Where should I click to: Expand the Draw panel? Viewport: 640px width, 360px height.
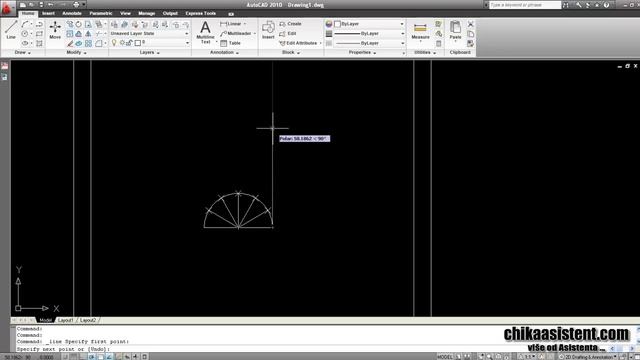point(22,53)
